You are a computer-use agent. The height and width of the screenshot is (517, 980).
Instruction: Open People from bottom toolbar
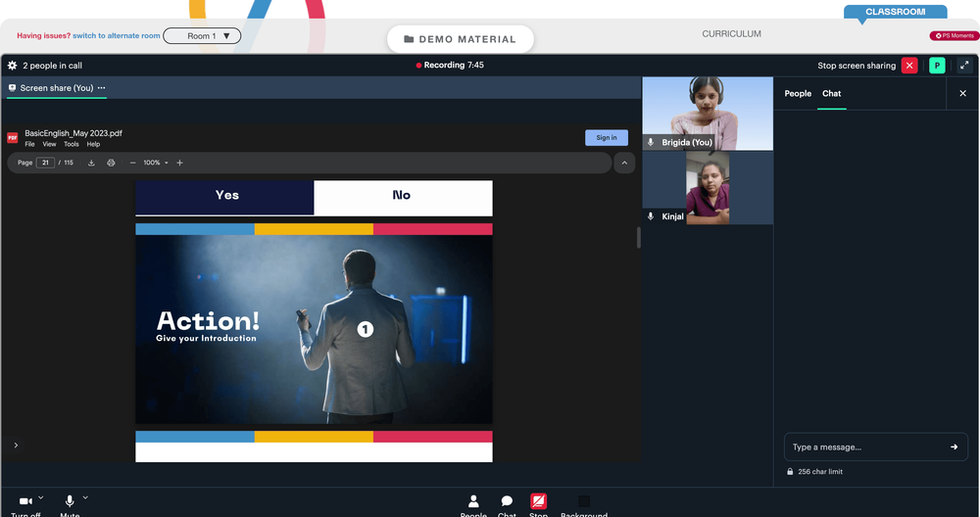coord(473,506)
